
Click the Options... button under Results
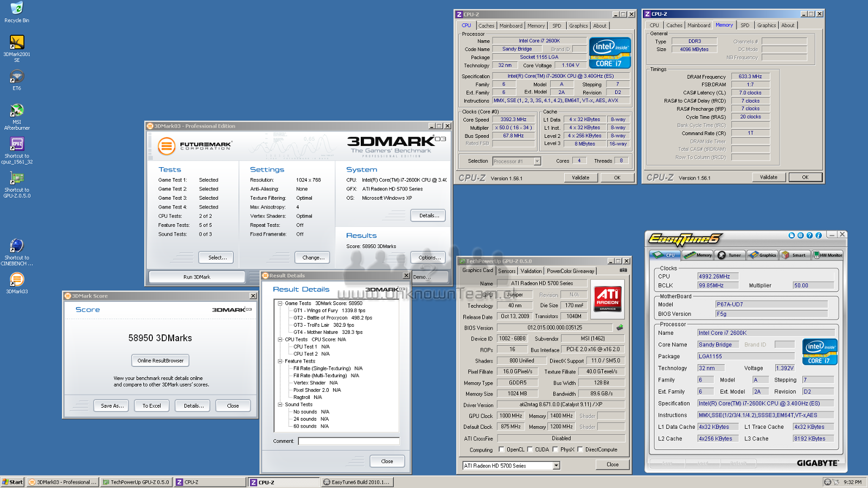[x=429, y=257]
